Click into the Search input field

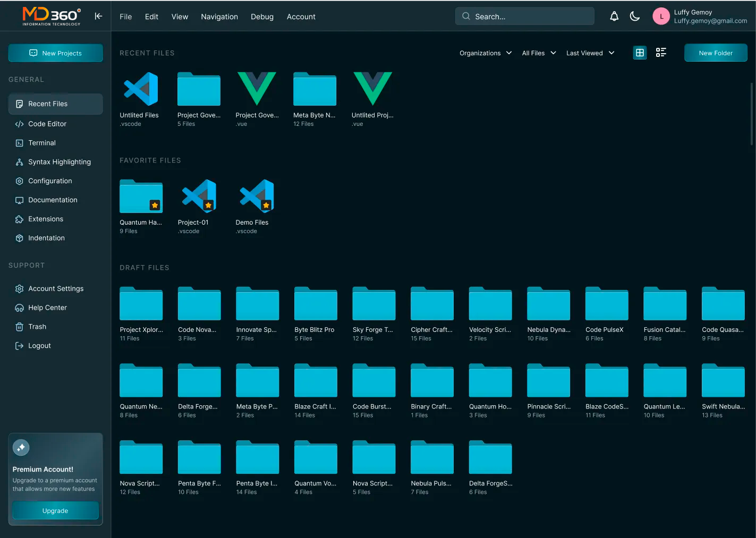(524, 16)
